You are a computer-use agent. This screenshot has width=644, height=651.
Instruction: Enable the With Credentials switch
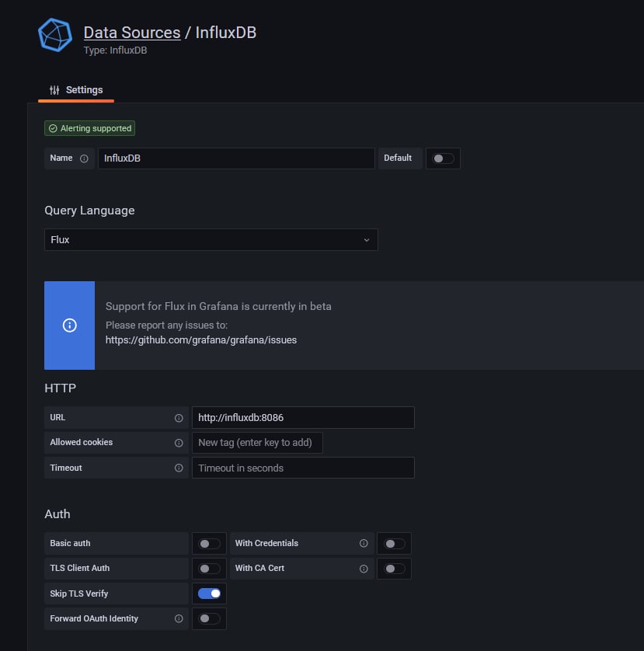pos(394,544)
